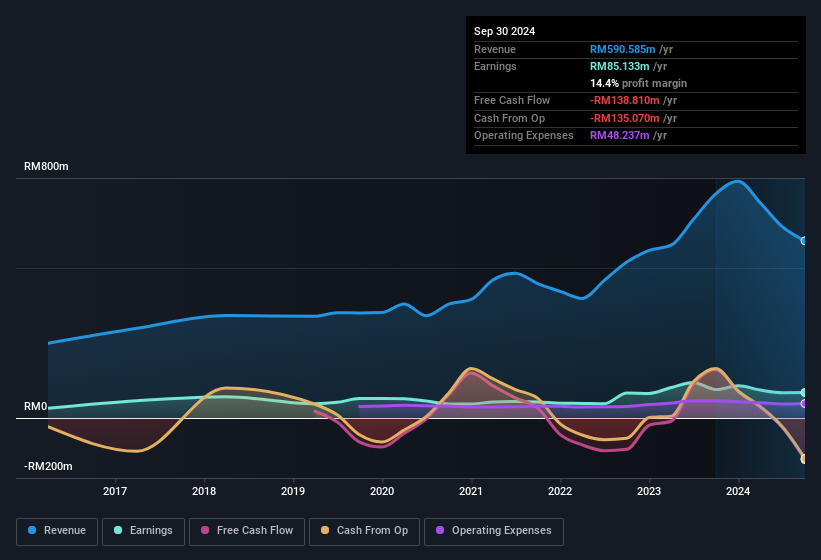
Task: Toggle the Cash From Op legend button
Action: coord(364,532)
